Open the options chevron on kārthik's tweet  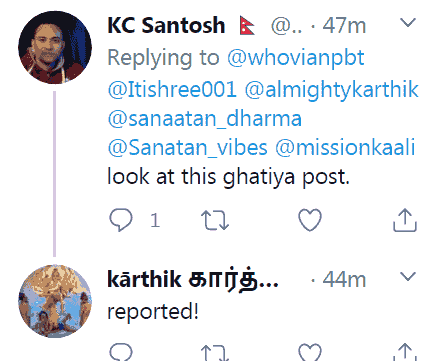coord(408,277)
